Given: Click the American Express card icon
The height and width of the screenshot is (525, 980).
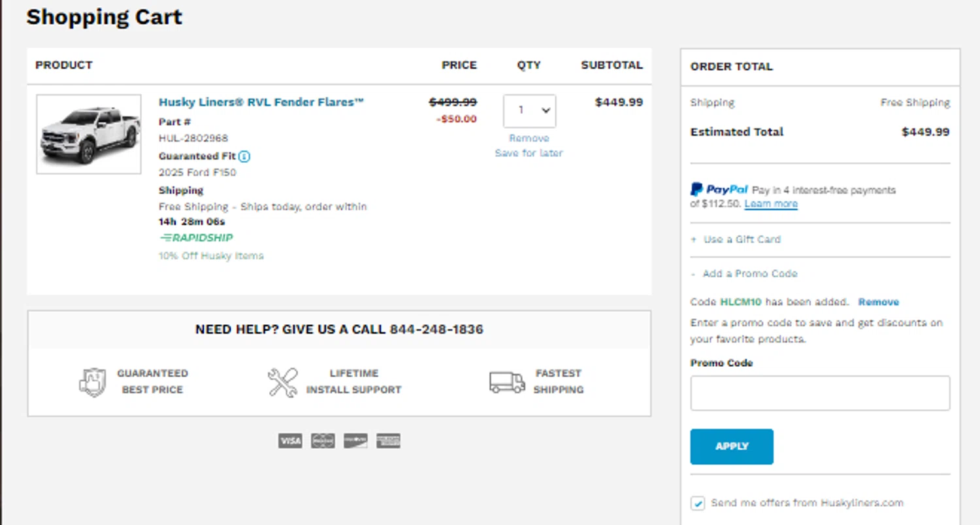Looking at the screenshot, I should (x=388, y=441).
